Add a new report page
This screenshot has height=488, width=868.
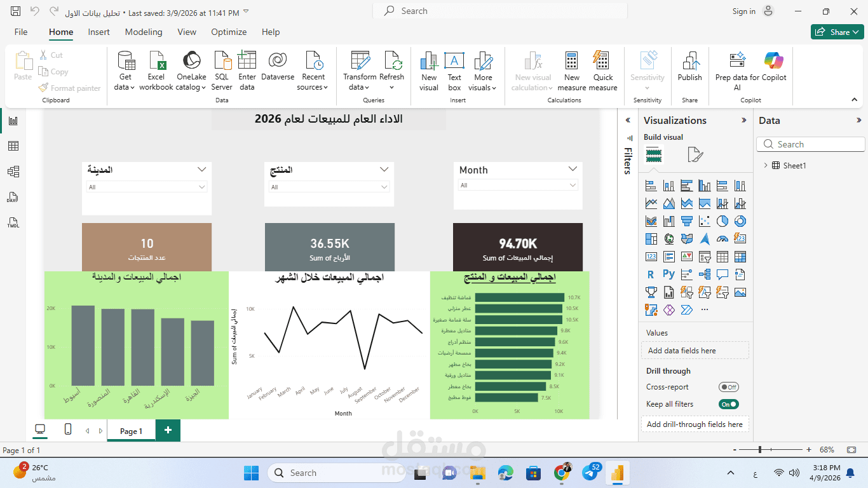coord(168,430)
